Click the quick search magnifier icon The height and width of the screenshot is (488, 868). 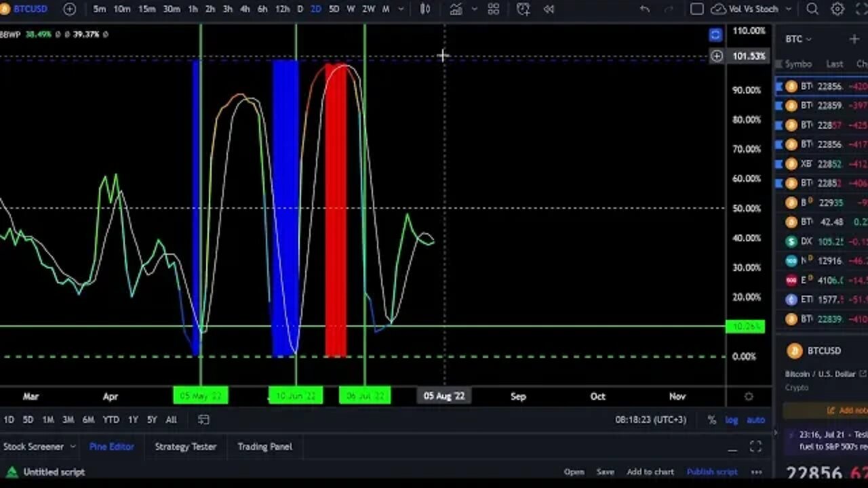click(x=812, y=9)
